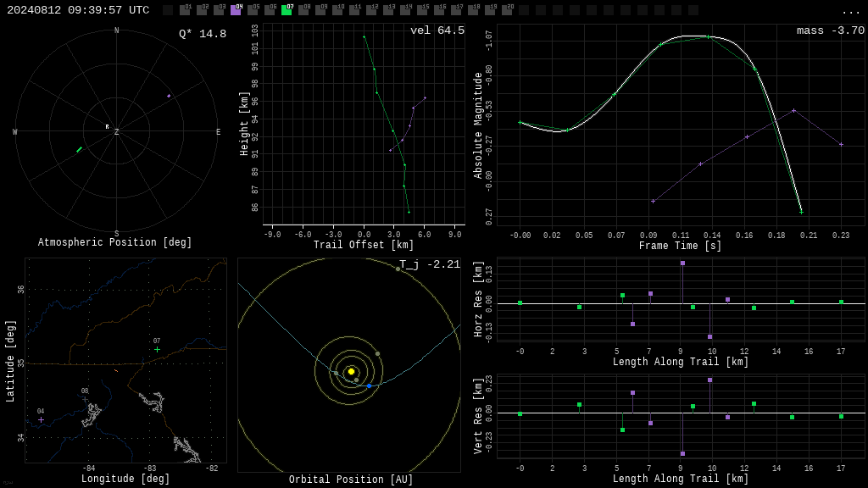Click the T_j -2.21 Tisserand label
The width and height of the screenshot is (868, 488).
click(x=430, y=264)
